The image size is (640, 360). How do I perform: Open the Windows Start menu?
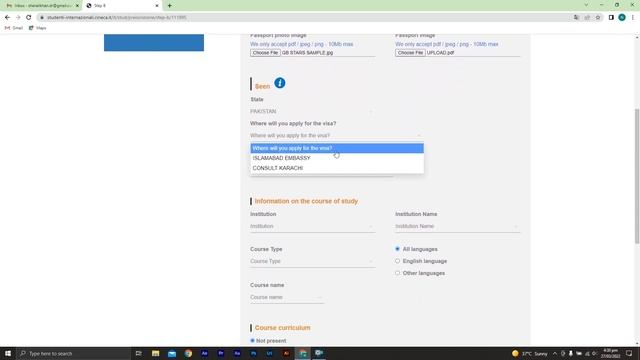[x=8, y=353]
